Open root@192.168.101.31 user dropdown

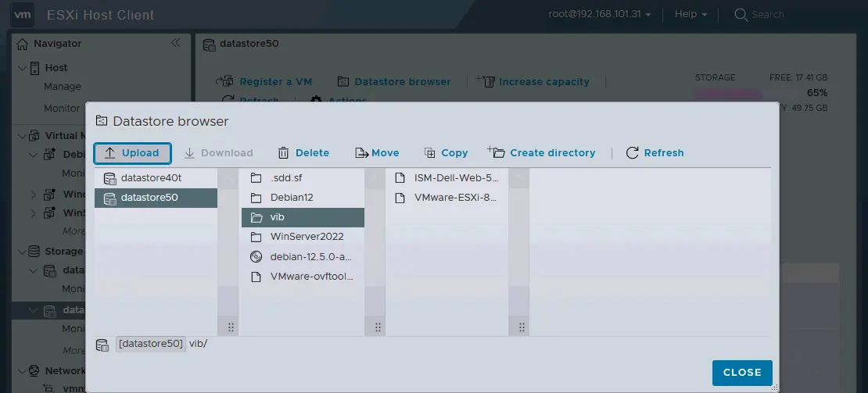(600, 14)
